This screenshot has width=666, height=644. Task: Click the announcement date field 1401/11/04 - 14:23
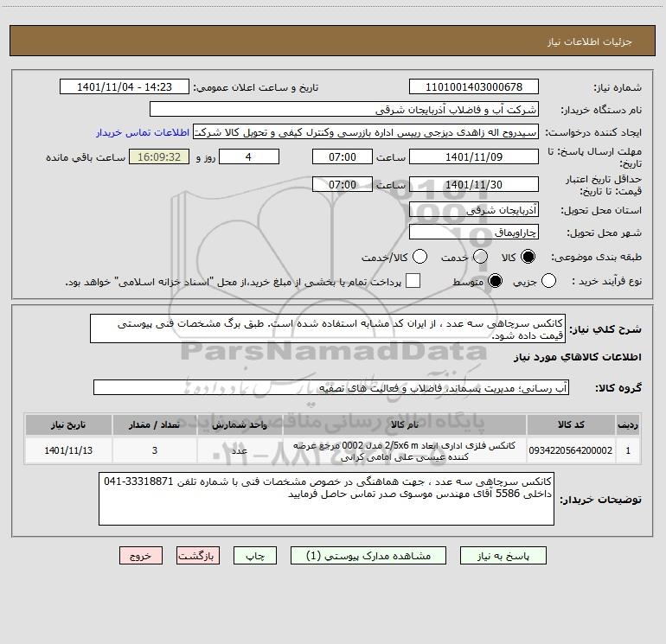[125, 87]
